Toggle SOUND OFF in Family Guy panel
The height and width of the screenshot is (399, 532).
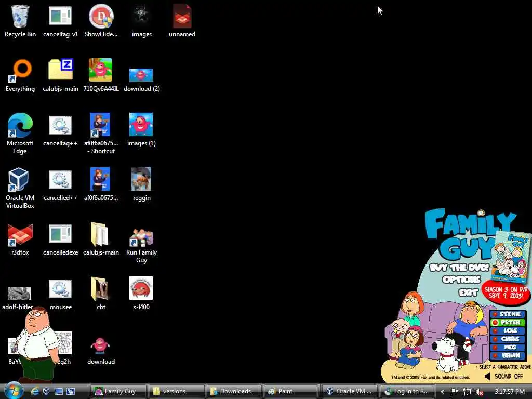pyautogui.click(x=503, y=376)
